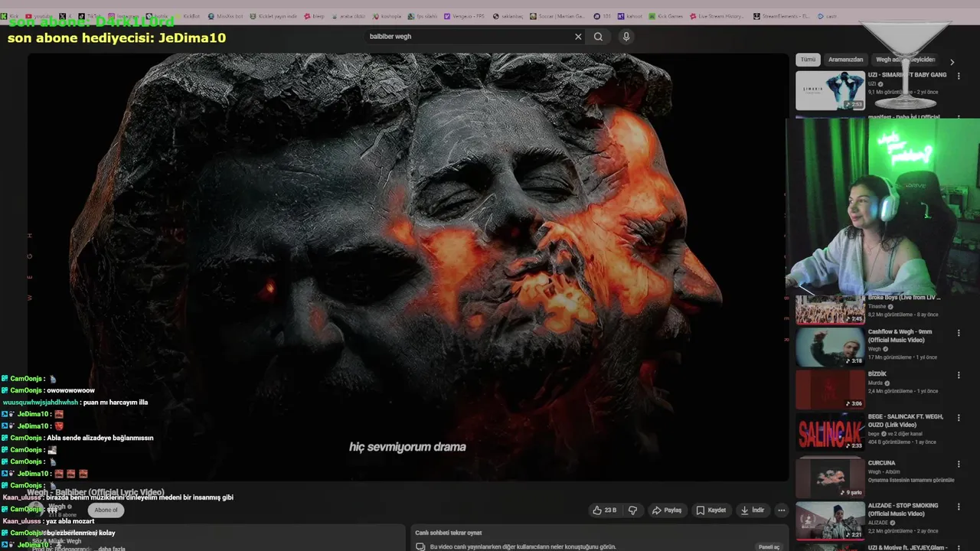980x551 pixels.
Task: Open the Paylaş share button
Action: [666, 510]
